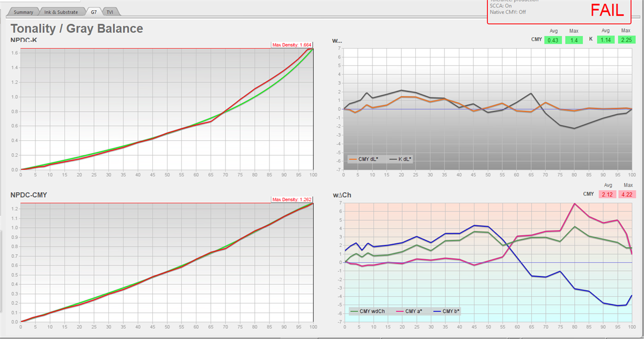Click the K average value 1.14

point(605,40)
